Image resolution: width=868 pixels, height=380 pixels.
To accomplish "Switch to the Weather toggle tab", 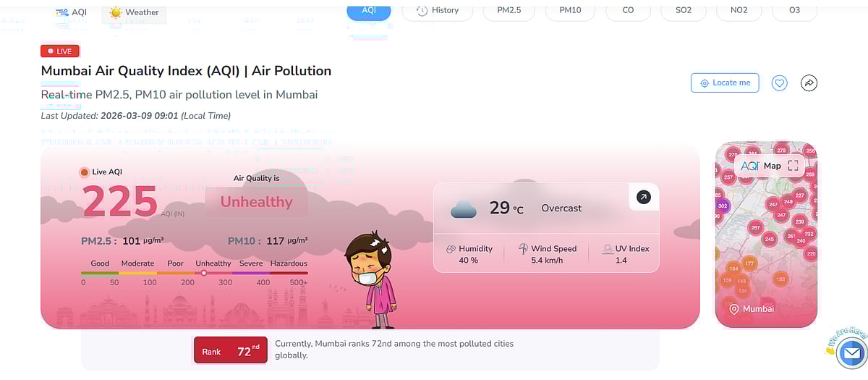I will pyautogui.click(x=135, y=12).
